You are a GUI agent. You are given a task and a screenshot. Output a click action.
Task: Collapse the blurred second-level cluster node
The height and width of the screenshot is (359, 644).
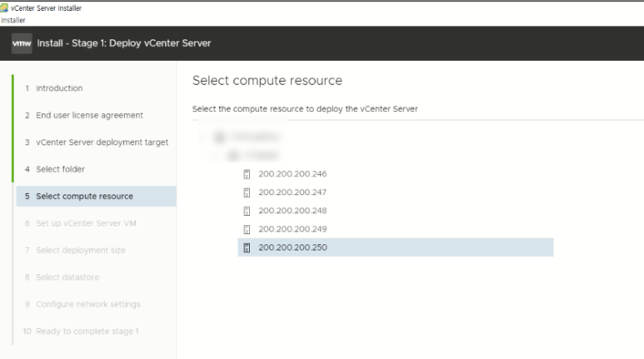(x=216, y=155)
